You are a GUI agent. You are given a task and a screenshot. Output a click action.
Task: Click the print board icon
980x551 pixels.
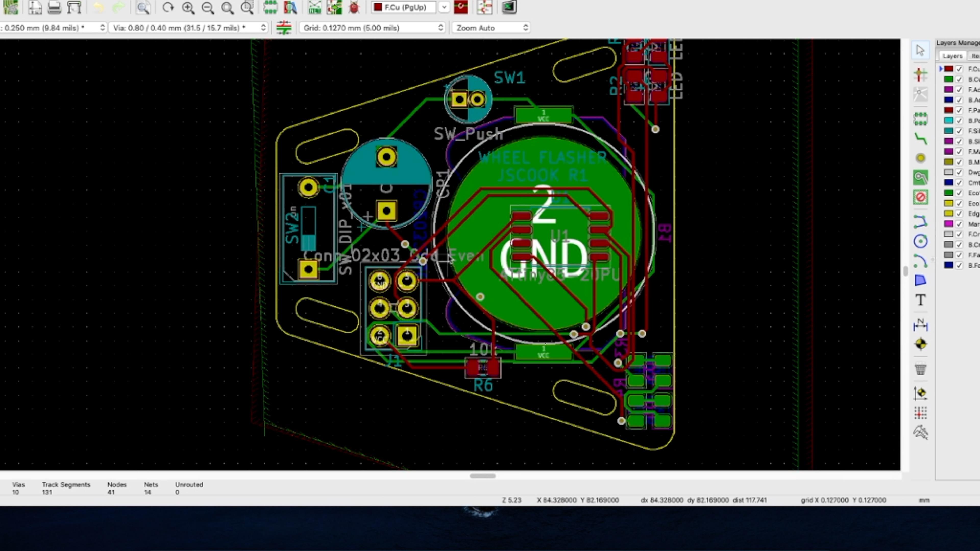54,8
